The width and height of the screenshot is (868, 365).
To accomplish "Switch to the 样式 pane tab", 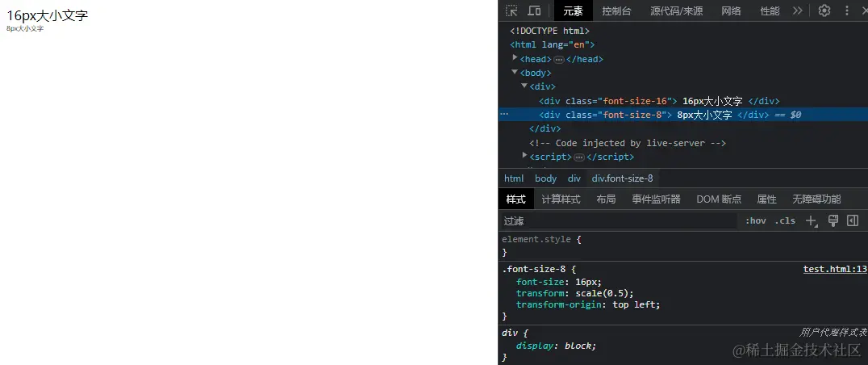I will coord(516,199).
